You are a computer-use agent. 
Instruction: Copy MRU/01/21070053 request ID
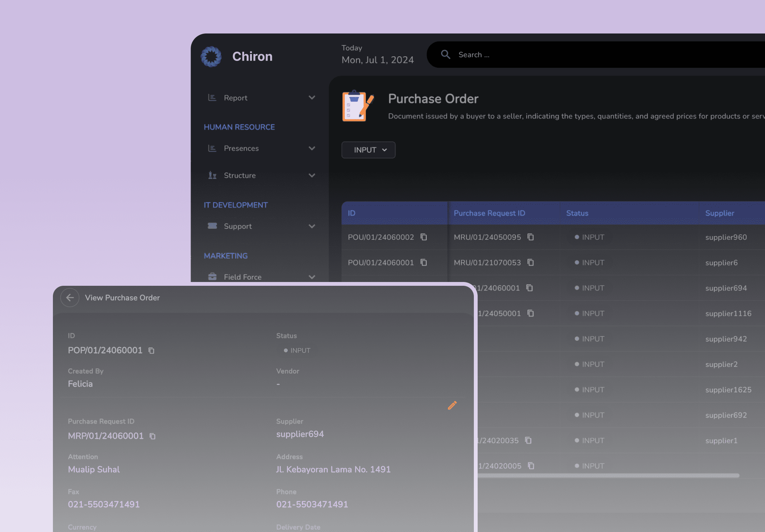click(x=531, y=263)
